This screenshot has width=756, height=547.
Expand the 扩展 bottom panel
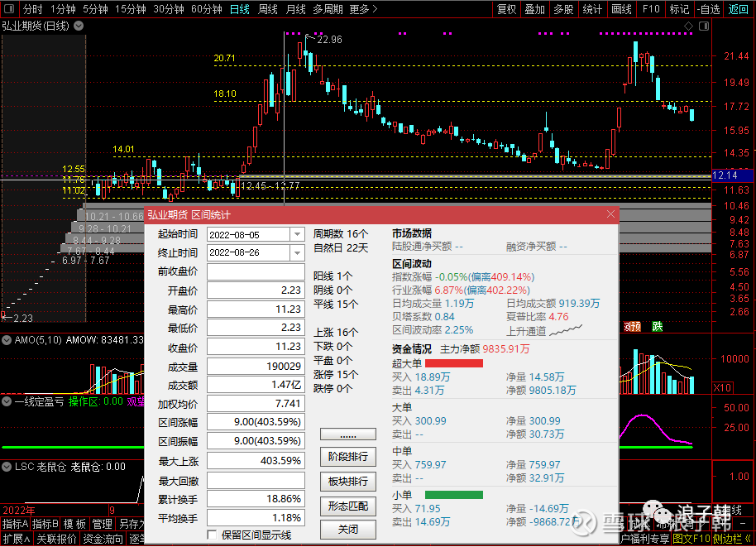point(17,539)
